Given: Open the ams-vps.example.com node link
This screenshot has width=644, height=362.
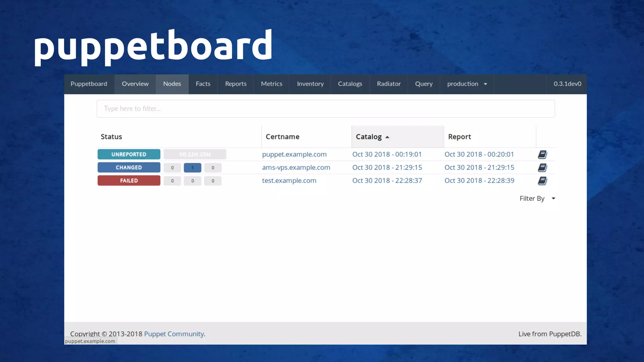Looking at the screenshot, I should 296,167.
